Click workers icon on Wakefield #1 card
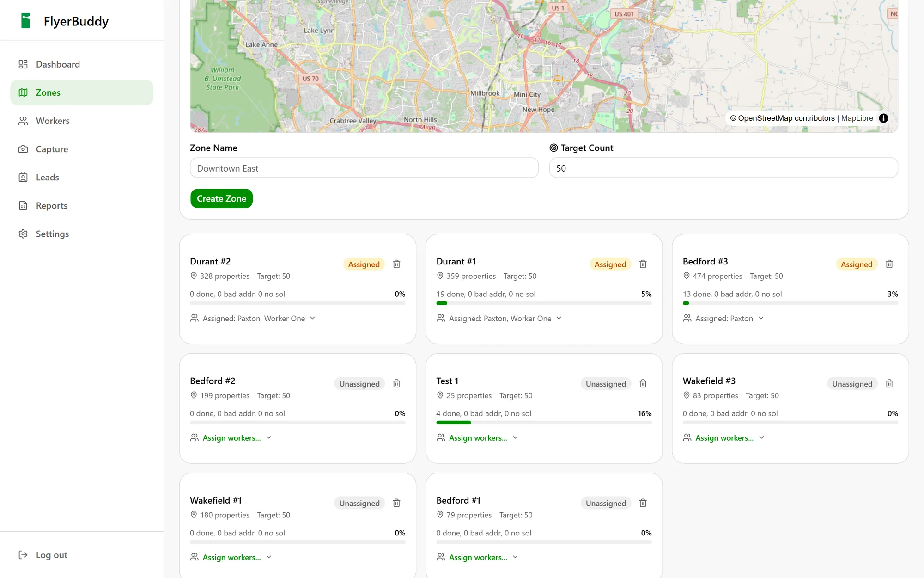The height and width of the screenshot is (578, 924). click(195, 557)
